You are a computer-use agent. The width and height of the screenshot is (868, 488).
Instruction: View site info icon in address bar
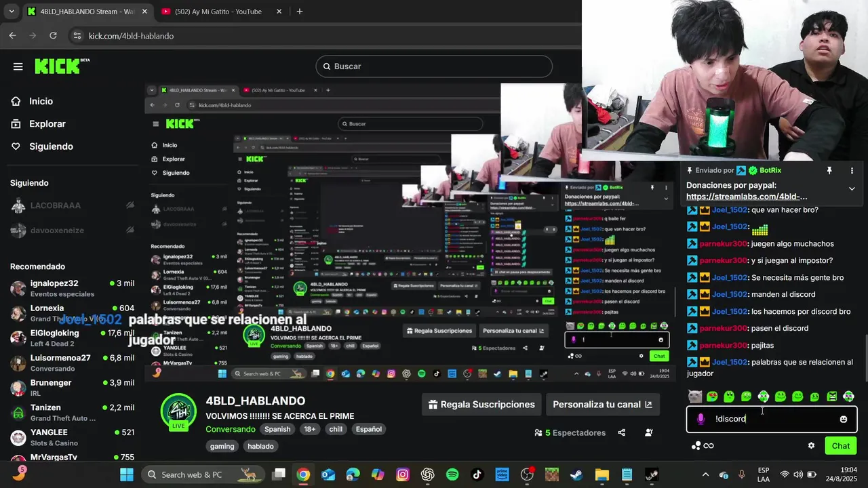tap(77, 36)
